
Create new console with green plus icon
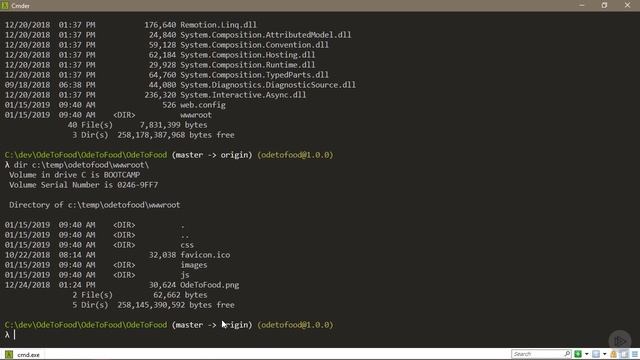tap(578, 354)
